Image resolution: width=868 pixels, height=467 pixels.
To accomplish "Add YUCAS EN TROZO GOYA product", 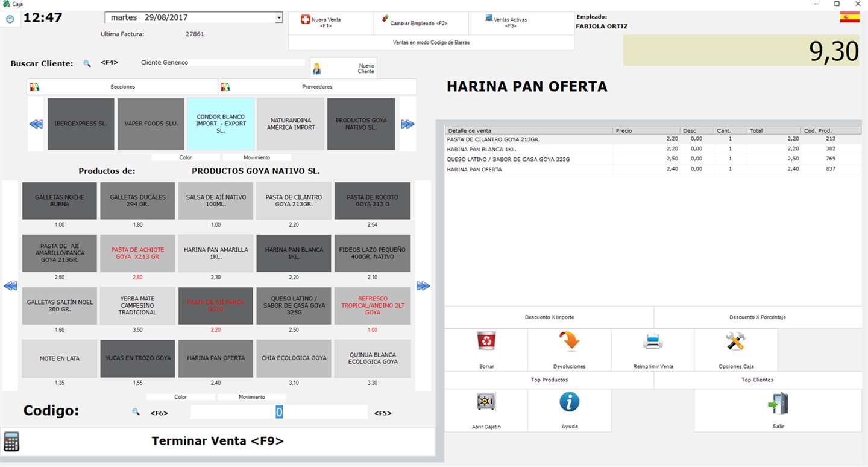I will click(137, 358).
